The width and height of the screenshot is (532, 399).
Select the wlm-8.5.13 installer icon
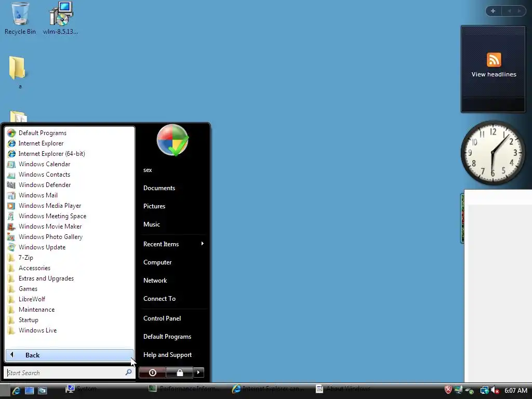[x=60, y=19]
